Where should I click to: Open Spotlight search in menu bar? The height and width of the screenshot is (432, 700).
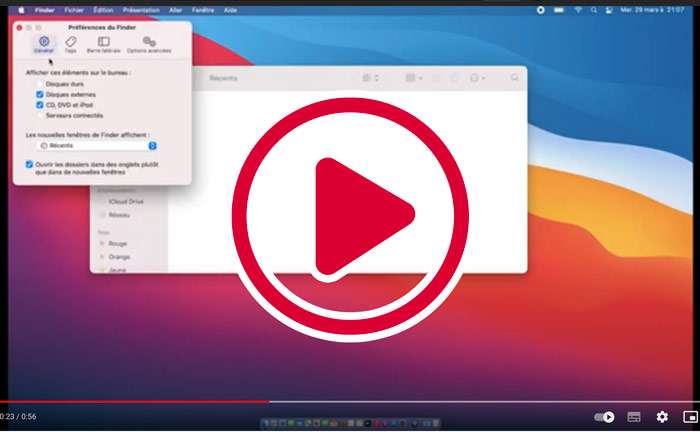tap(594, 10)
